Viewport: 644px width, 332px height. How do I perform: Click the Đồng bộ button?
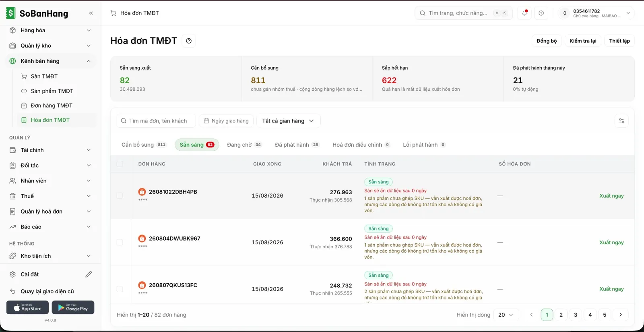547,41
